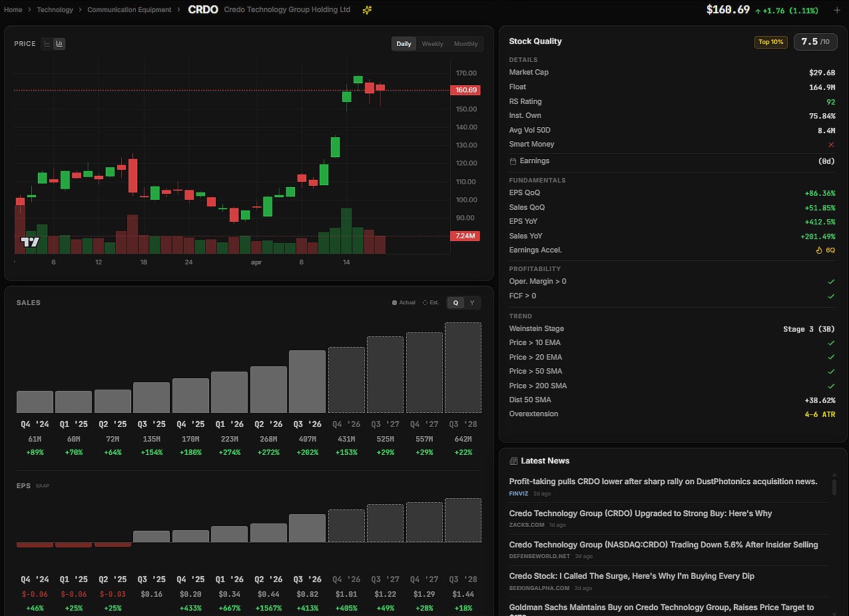
Task: Open Communication Equipment breadcrumb
Action: point(129,10)
